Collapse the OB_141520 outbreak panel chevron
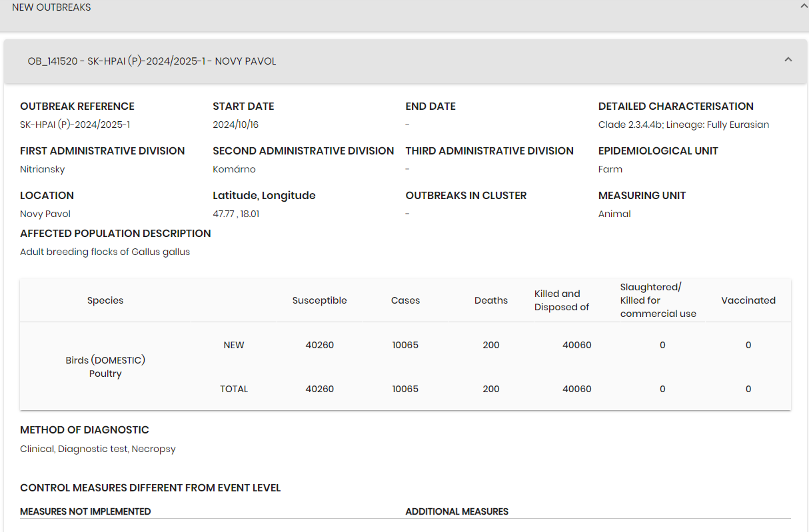Screen dimensions: 809x532 point(788,60)
